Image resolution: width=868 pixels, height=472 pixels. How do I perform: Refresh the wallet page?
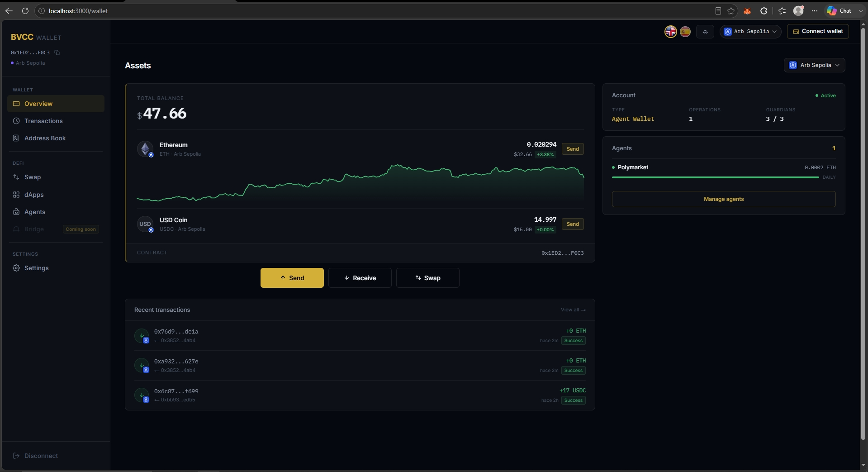(x=25, y=11)
